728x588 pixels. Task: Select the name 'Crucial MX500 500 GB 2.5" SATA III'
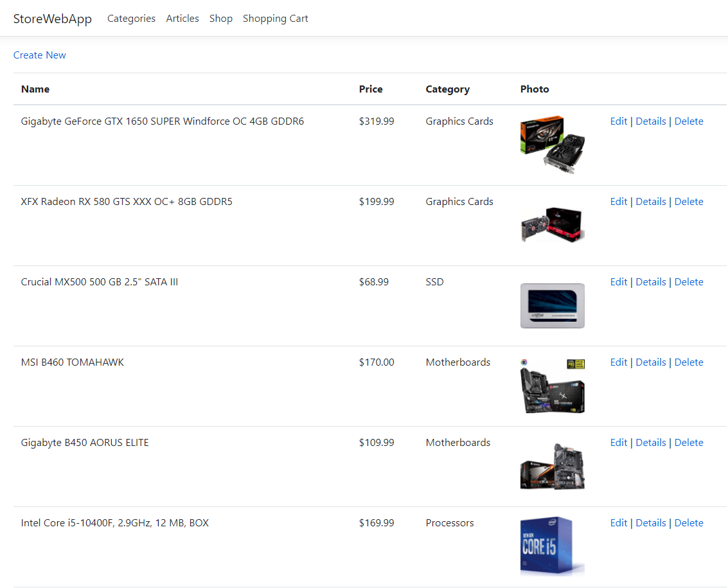click(100, 282)
